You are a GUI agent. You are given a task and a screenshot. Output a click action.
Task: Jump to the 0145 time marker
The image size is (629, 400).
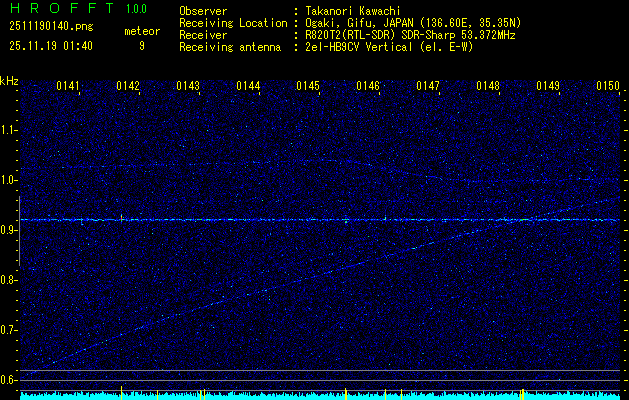308,87
